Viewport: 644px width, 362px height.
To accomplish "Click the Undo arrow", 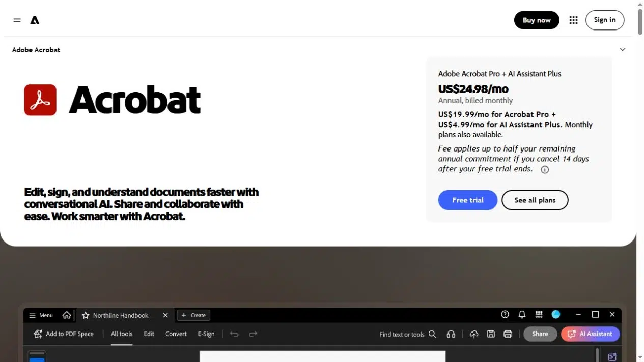I will 234,334.
